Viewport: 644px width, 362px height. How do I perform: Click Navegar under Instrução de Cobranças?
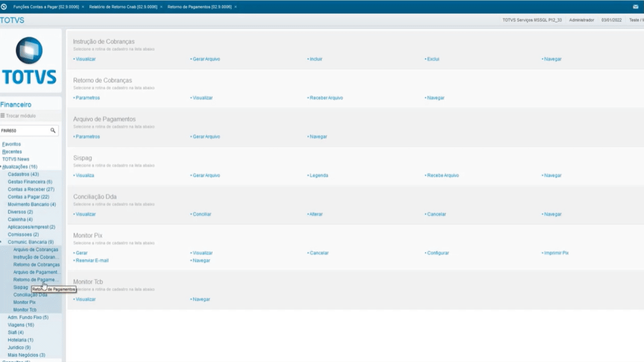click(x=552, y=59)
